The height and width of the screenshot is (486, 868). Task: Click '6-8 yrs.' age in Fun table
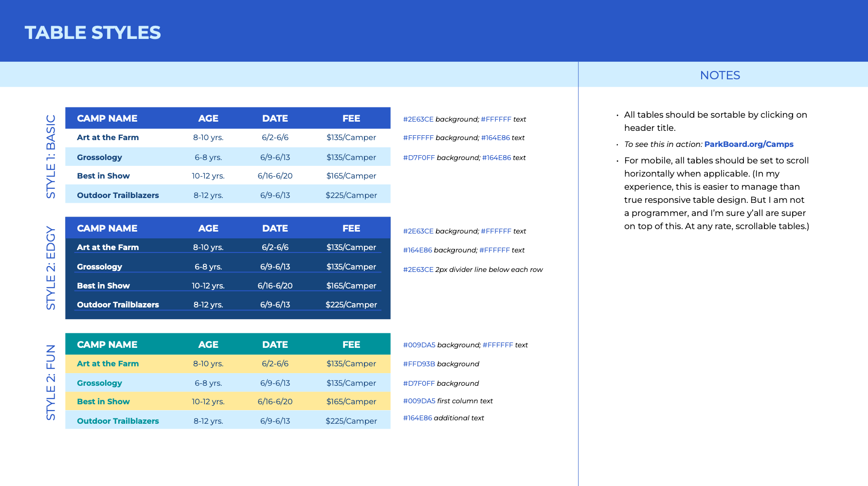(x=208, y=383)
